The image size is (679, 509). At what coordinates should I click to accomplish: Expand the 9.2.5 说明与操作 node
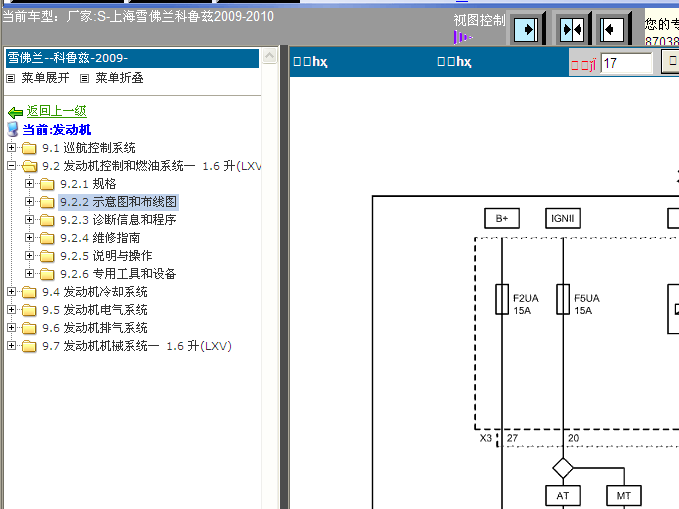pos(29,256)
